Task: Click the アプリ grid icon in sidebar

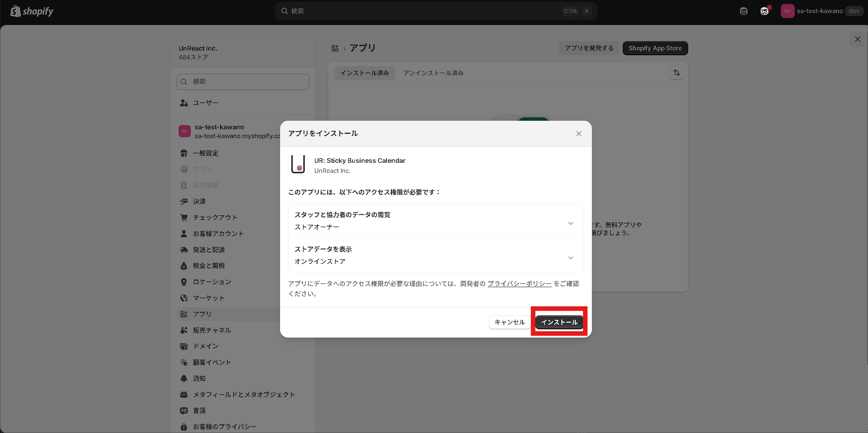Action: [184, 314]
